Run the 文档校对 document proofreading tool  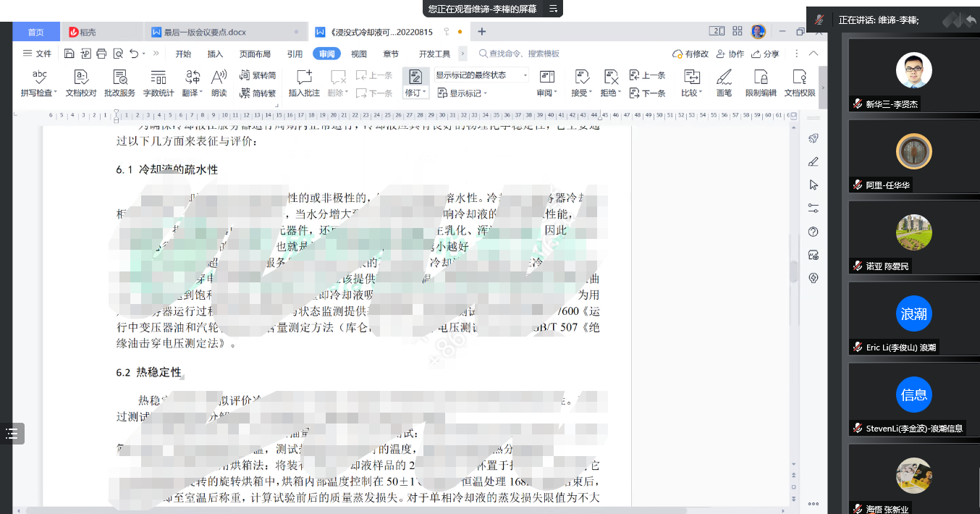(81, 83)
